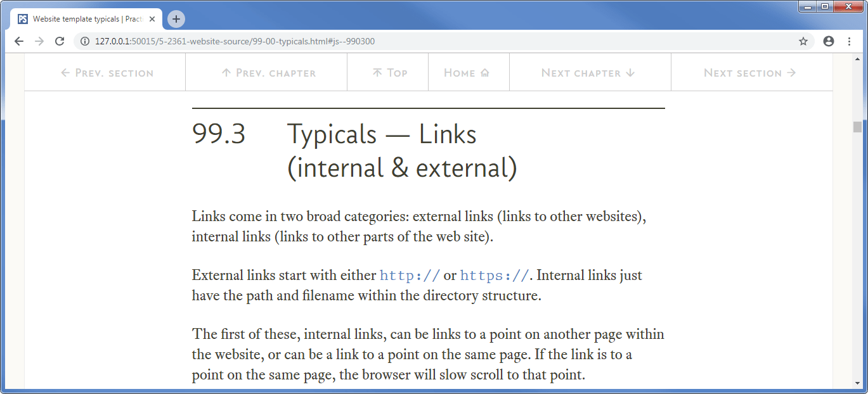Image resolution: width=868 pixels, height=394 pixels.
Task: Open a new tab with plus button
Action: click(x=176, y=19)
